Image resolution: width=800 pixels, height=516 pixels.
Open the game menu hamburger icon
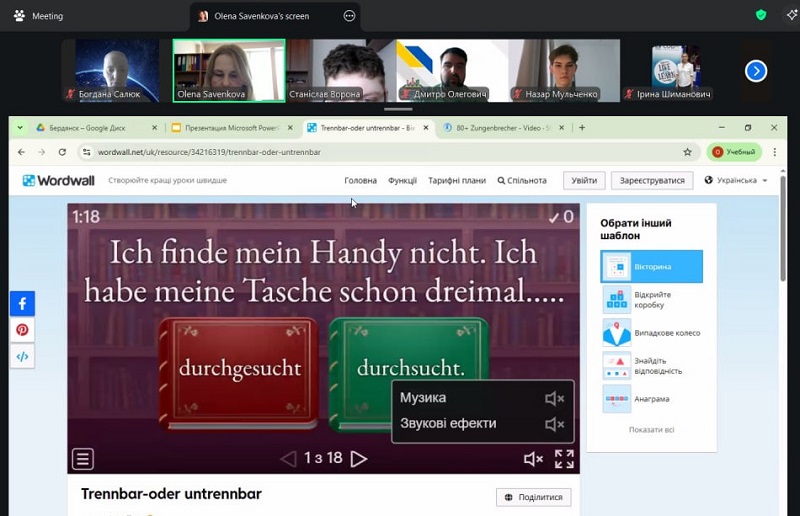pos(83,459)
